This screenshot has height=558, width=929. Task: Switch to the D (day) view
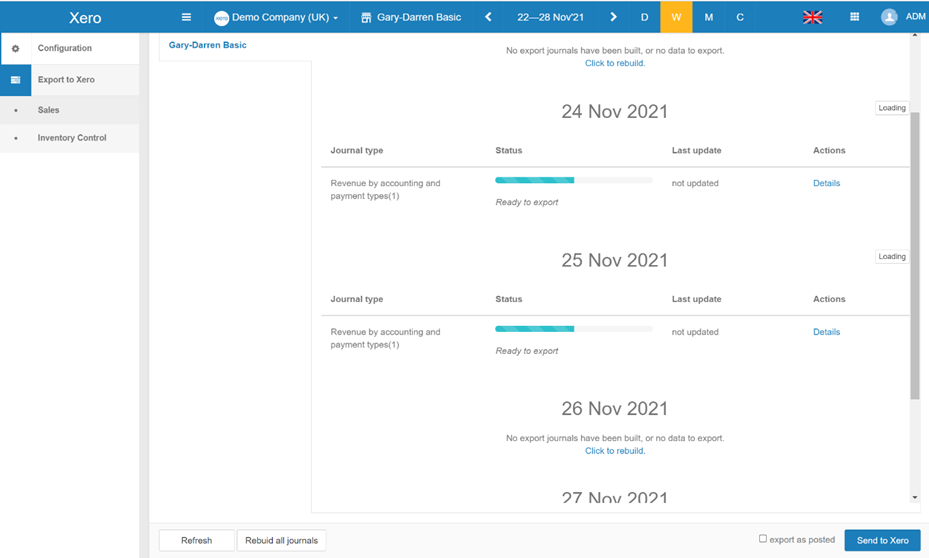point(644,17)
